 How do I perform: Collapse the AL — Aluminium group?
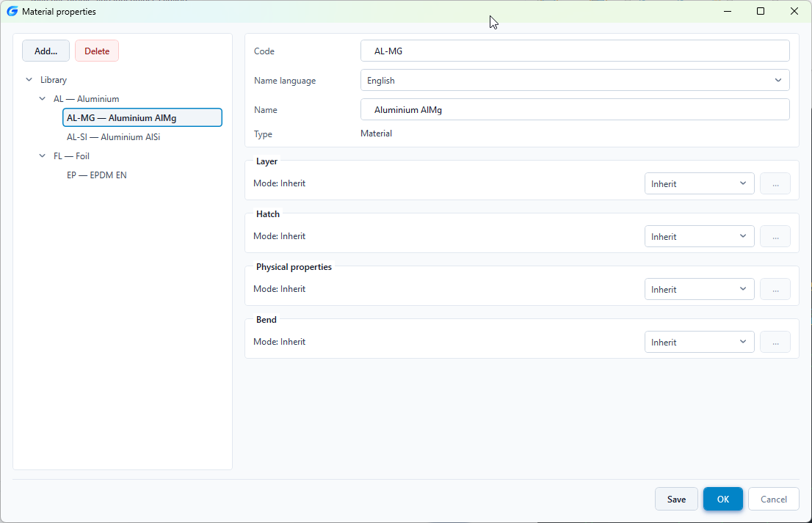tap(43, 99)
